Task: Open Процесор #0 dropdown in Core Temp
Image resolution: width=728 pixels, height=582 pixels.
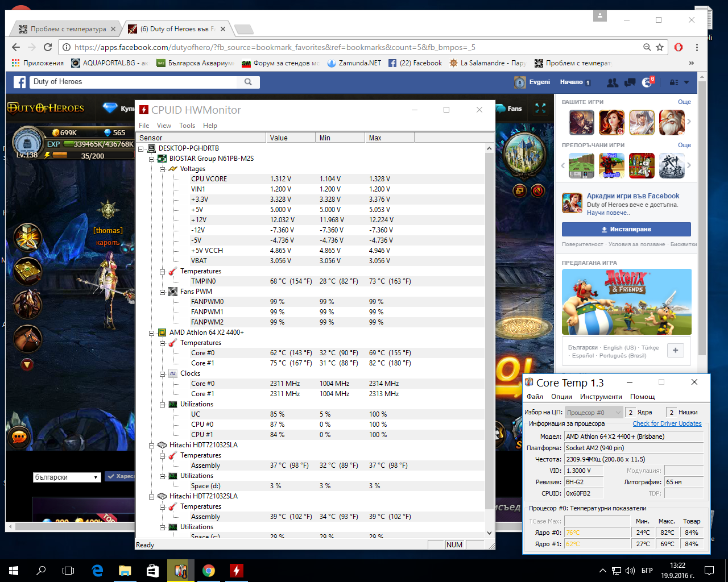Action: pyautogui.click(x=594, y=413)
